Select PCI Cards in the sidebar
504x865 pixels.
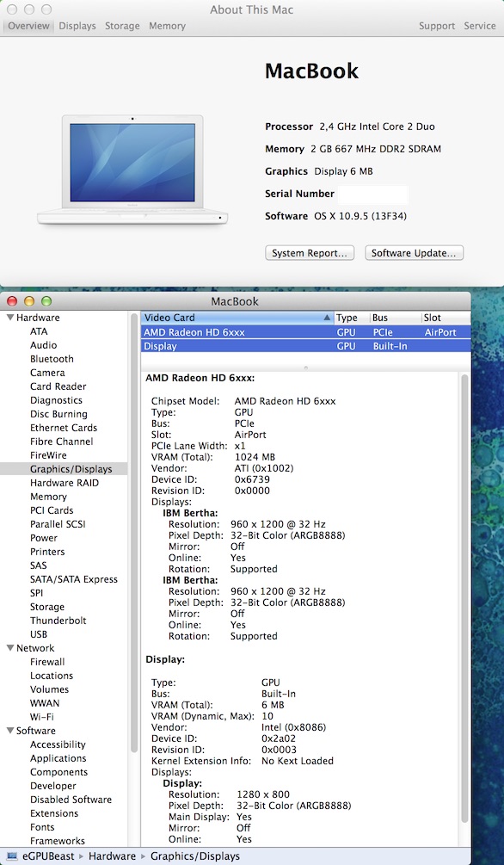52,511
